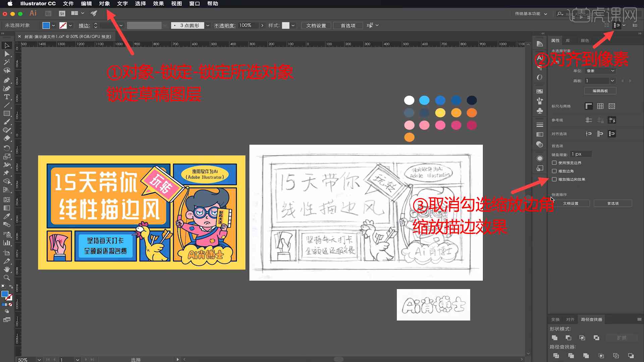644x362 pixels.
Task: Click the Rotate tool in toolbar
Action: 6,145
